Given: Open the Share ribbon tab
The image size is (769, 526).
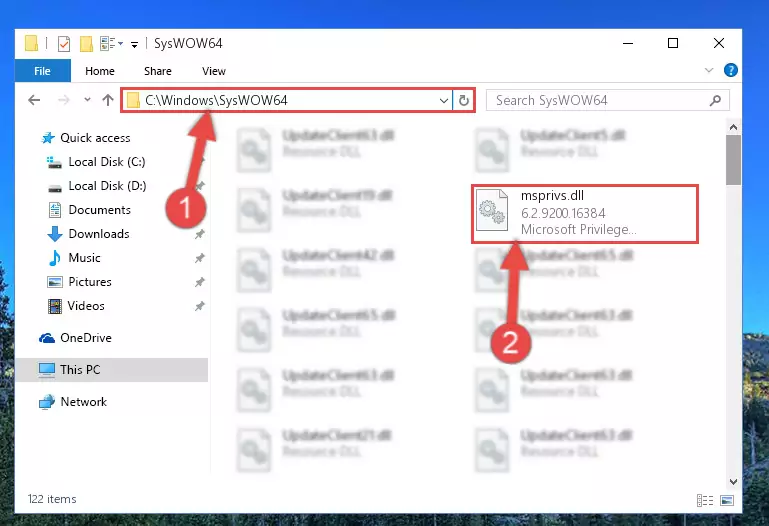Looking at the screenshot, I should (x=157, y=71).
